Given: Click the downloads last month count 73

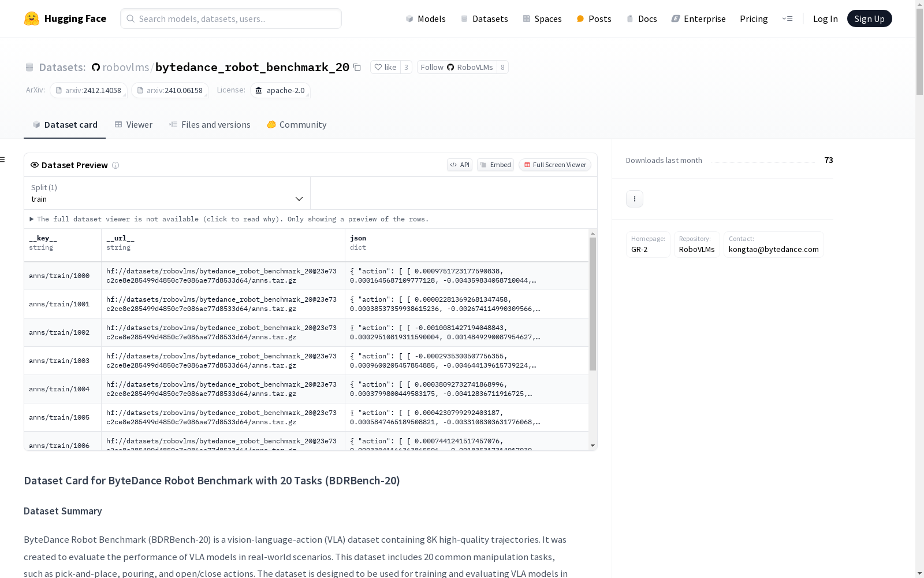Looking at the screenshot, I should pyautogui.click(x=829, y=160).
